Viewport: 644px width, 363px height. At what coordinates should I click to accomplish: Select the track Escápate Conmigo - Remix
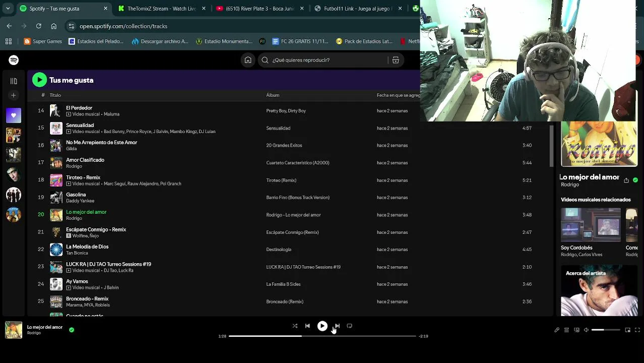click(x=96, y=229)
